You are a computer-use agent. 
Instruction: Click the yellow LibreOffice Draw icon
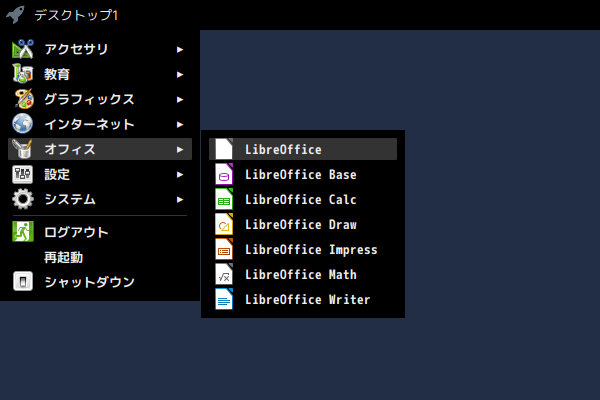tap(224, 224)
